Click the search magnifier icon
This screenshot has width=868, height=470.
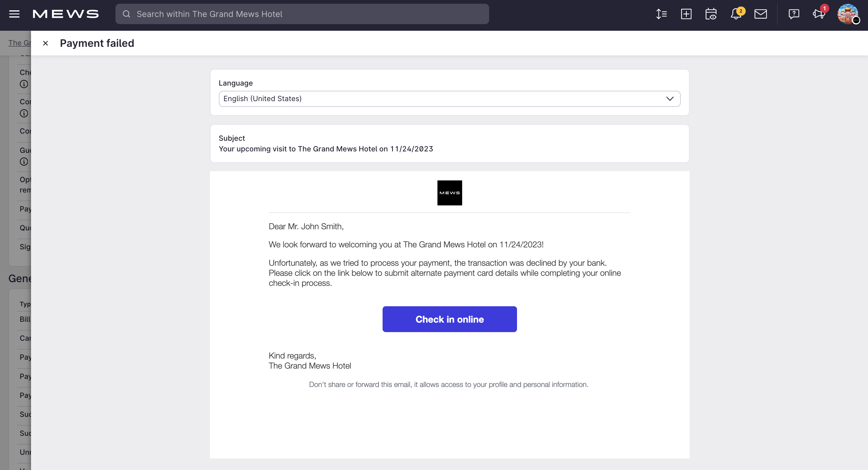pyautogui.click(x=126, y=14)
